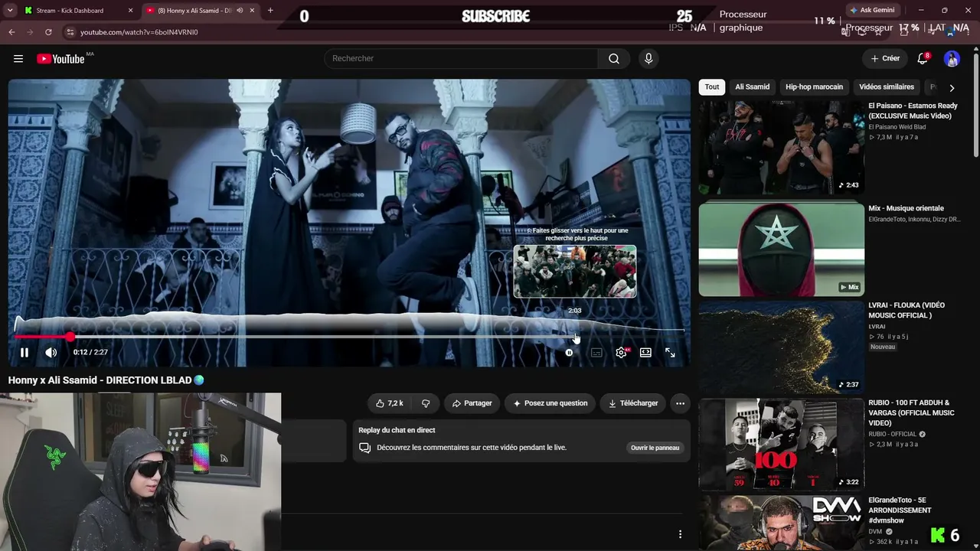This screenshot has height=551, width=980.
Task: Focus the Rechercher search field
Action: pos(460,59)
